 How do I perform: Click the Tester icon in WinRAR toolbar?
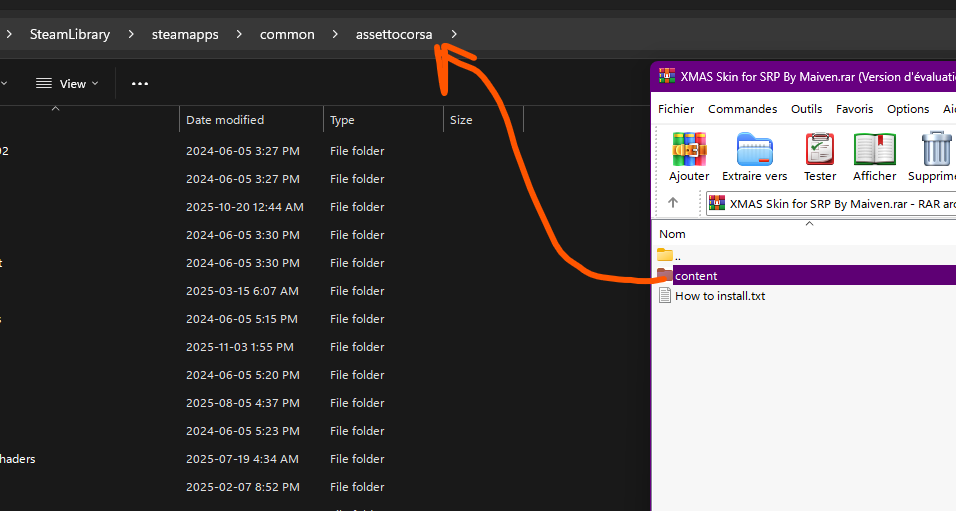819,149
